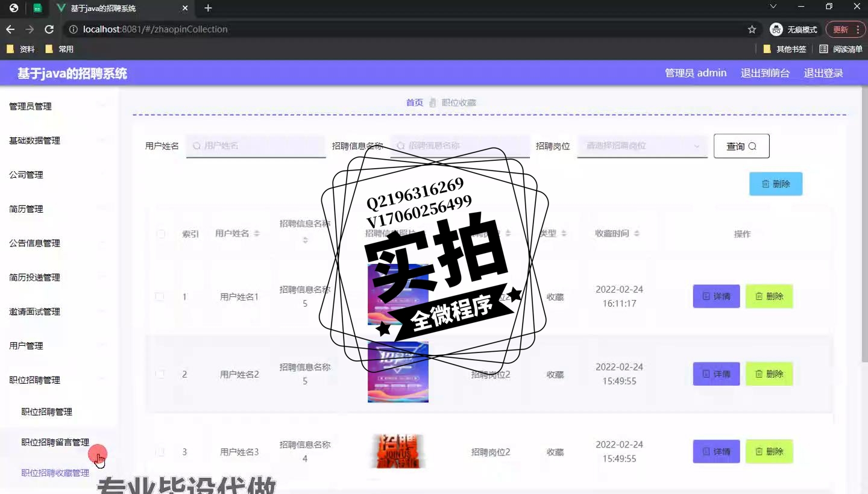Reload the current browser page
Screen dimensions: 868x494
tap(49, 29)
